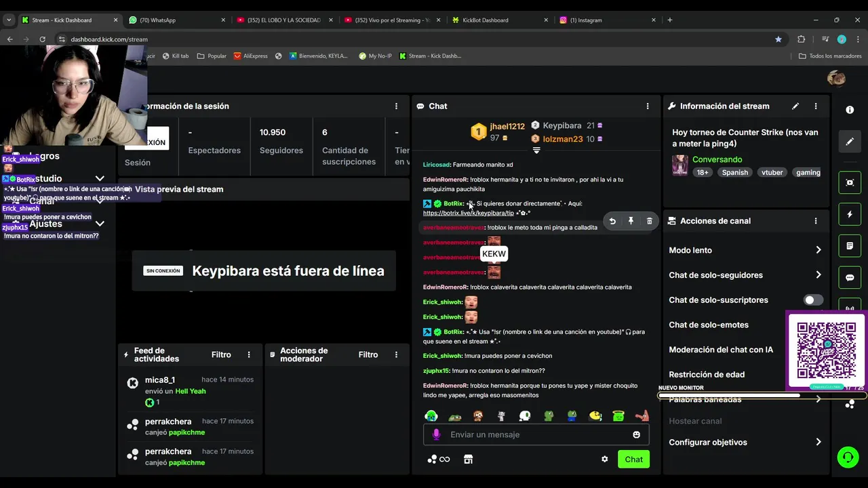This screenshot has width=868, height=488.
Task: Click the screen capture icon in right sidebar
Action: [850, 182]
